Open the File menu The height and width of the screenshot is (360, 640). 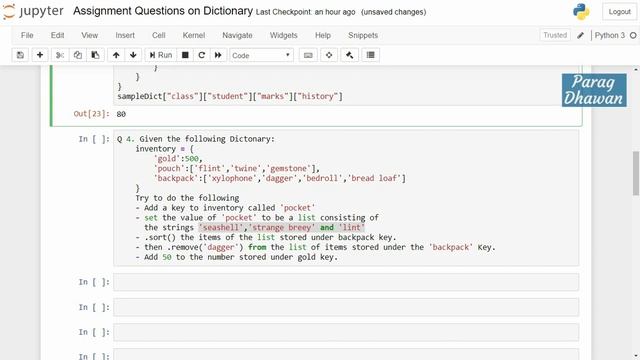[27, 36]
